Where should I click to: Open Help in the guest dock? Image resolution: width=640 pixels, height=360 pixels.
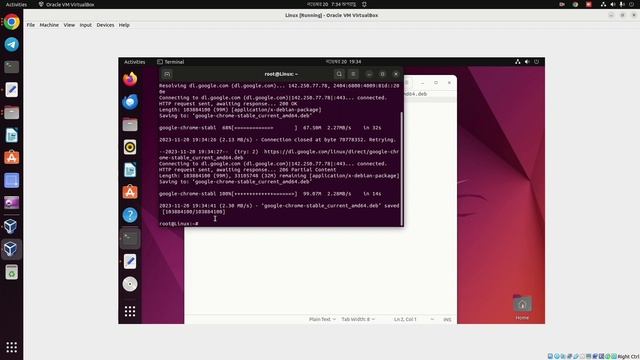130,215
